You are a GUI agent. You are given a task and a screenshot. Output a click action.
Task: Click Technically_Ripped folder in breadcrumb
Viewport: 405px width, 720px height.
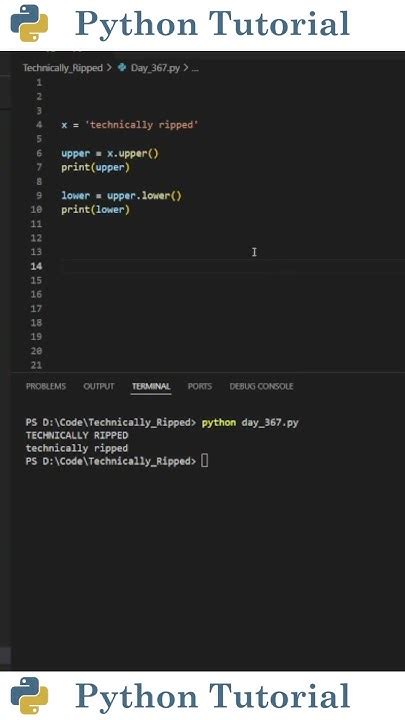[x=62, y=68]
